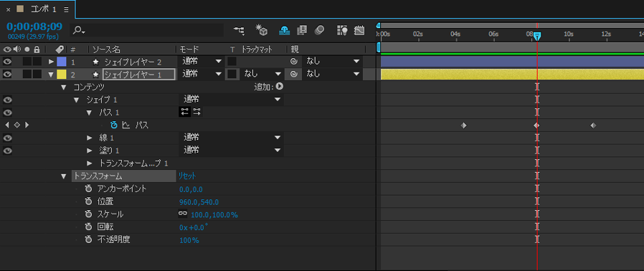Click リセット to reset transform
Viewport: 644px width, 271px height.
tap(187, 176)
